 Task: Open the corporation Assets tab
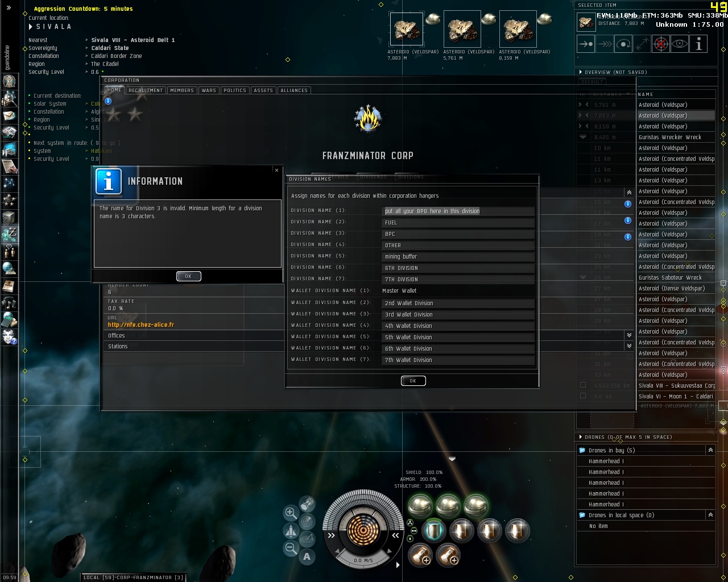[x=263, y=90]
